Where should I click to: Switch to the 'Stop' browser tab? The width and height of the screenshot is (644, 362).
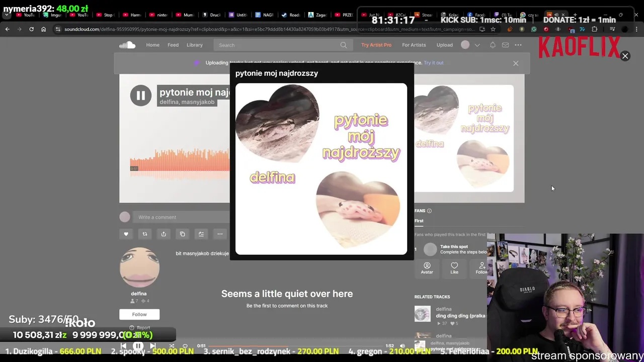coord(105,15)
